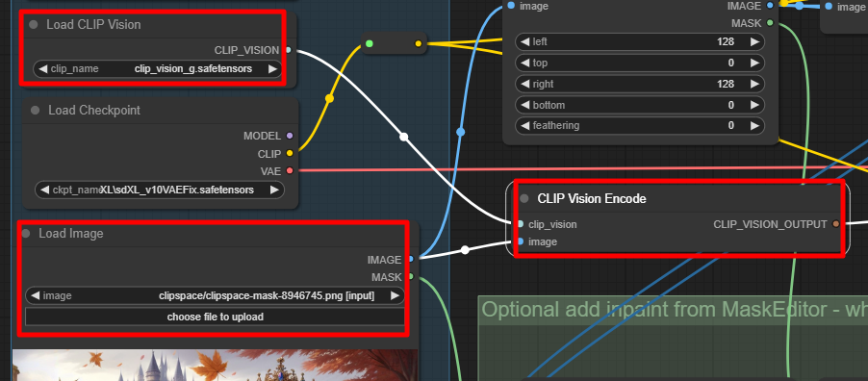Click the VAE output socket on Load Checkpoint
This screenshot has height=381, width=868.
pyautogui.click(x=289, y=170)
